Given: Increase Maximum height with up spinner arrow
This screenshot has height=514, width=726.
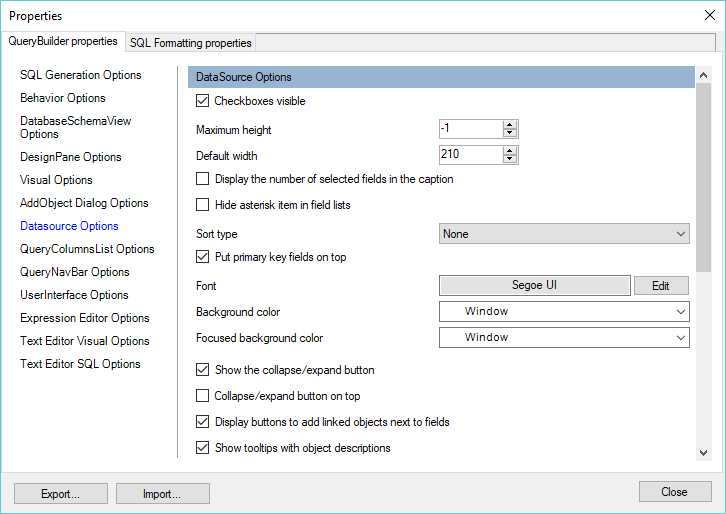Looking at the screenshot, I should pos(510,125).
